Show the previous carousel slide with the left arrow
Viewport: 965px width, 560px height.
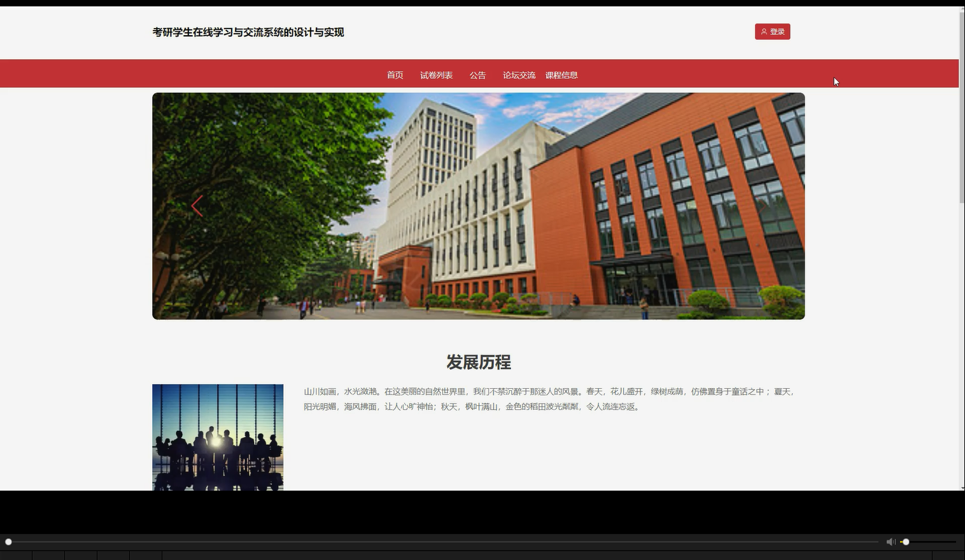click(x=197, y=206)
